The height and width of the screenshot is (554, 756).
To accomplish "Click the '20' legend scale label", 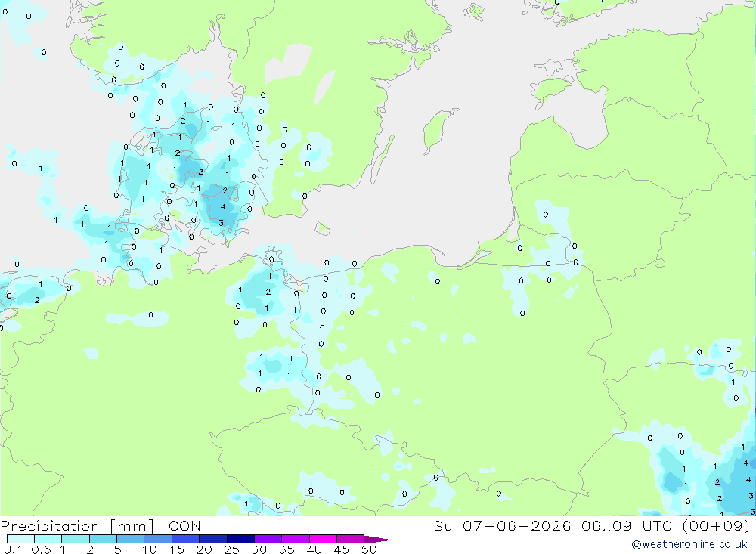I will 204,549.
